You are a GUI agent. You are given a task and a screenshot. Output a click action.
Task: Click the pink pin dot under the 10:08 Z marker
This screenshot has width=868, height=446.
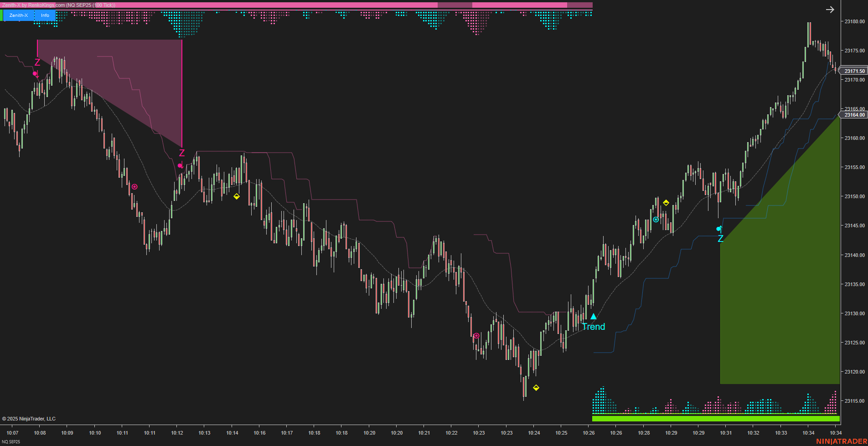35,73
